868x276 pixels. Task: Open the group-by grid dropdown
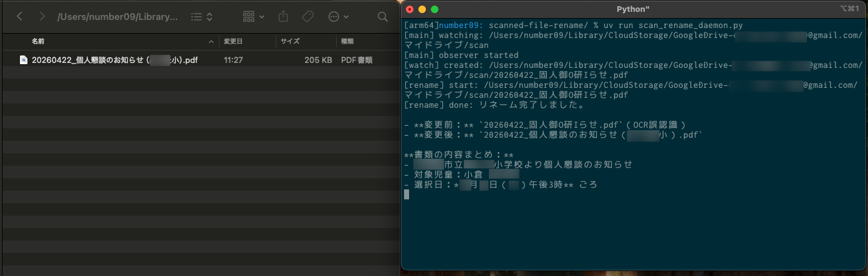(253, 17)
